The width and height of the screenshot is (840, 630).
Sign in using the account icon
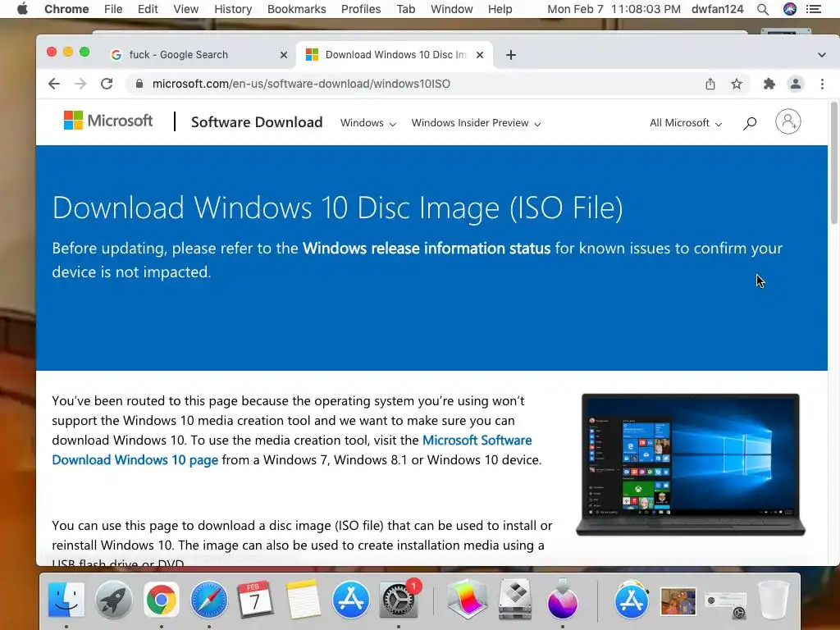(788, 121)
